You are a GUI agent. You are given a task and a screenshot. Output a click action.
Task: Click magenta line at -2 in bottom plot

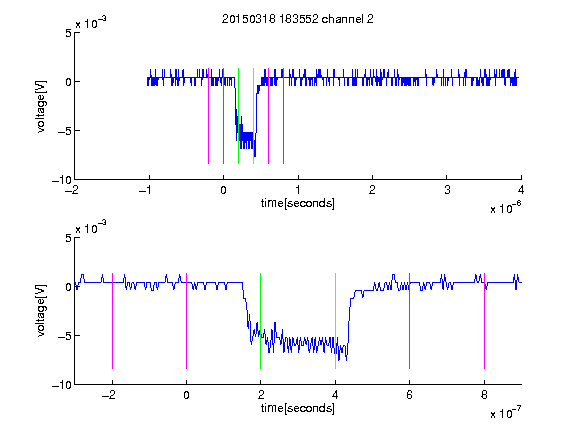click(112, 321)
